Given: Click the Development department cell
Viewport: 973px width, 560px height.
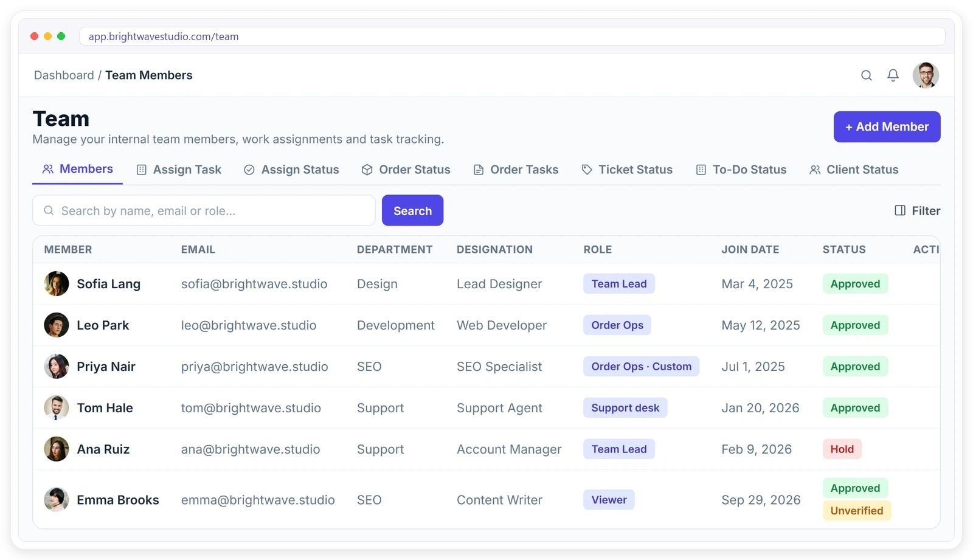Looking at the screenshot, I should [396, 325].
